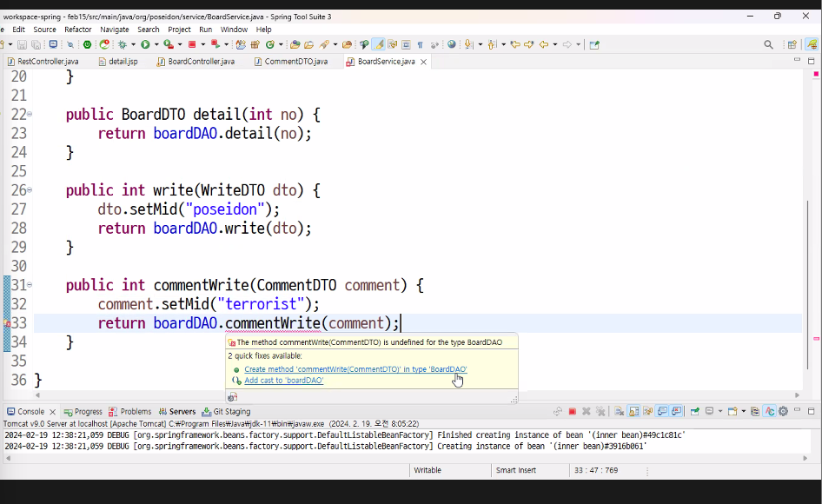
Task: Click the Pin Console icon
Action: click(x=694, y=412)
